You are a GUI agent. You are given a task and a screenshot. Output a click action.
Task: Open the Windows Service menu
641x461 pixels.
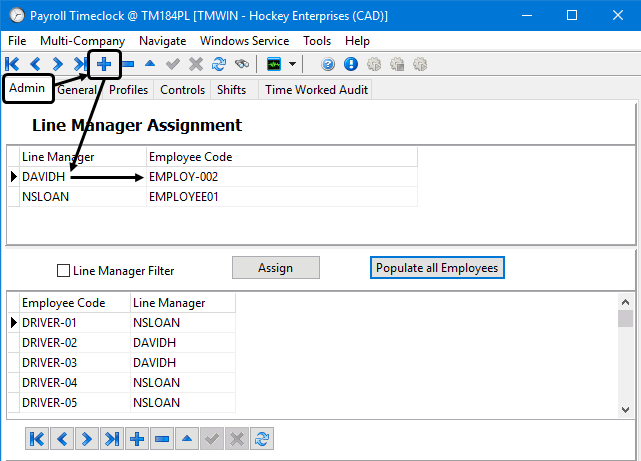pos(244,41)
